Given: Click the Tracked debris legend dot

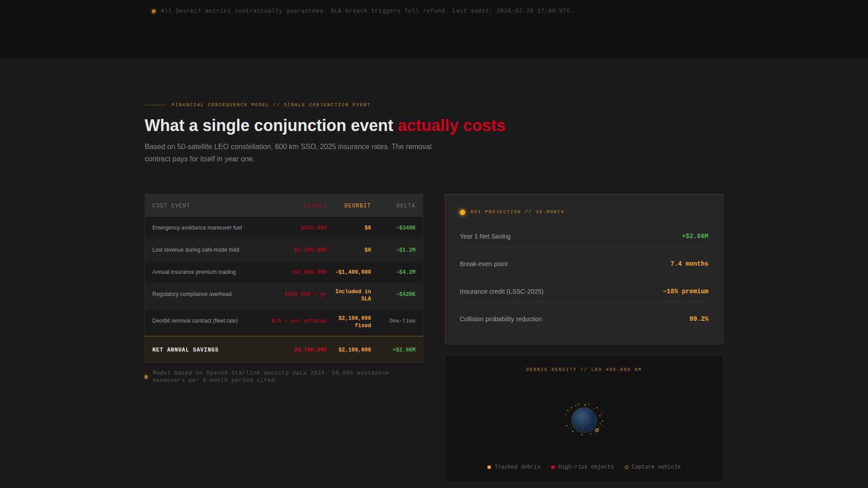Looking at the screenshot, I should coord(489,467).
